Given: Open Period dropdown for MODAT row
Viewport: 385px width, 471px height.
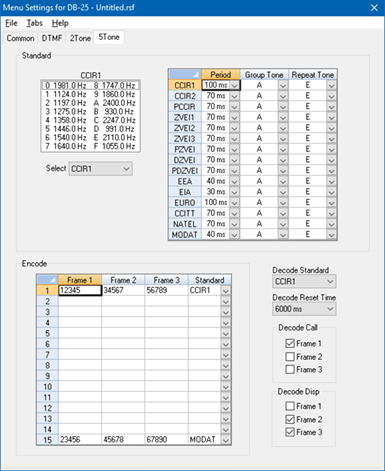Looking at the screenshot, I should [x=235, y=235].
